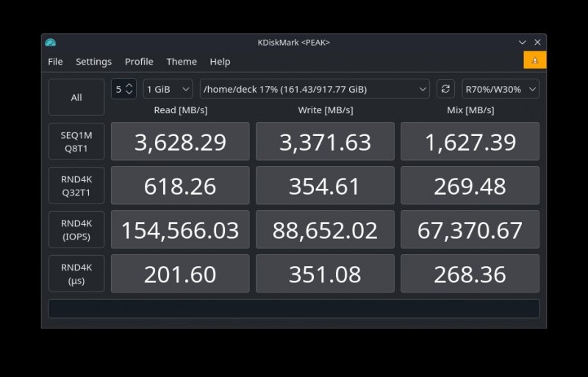588x377 pixels.
Task: Click the Write [MB/s] column header
Action: click(x=325, y=110)
